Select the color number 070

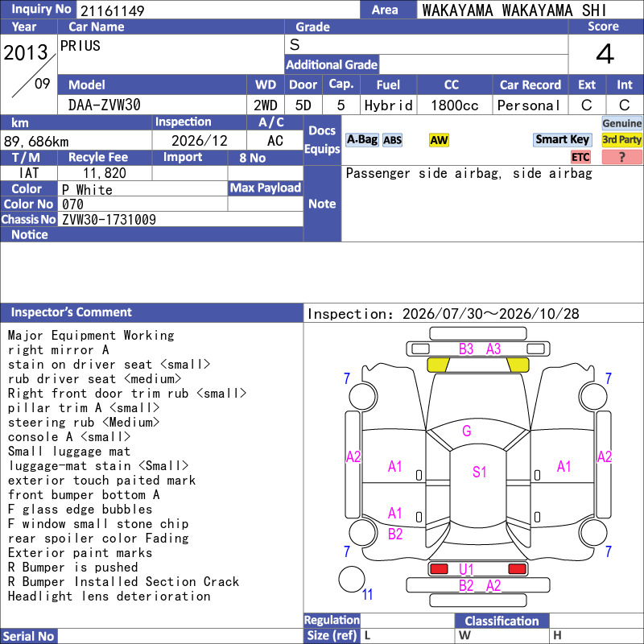pyautogui.click(x=72, y=204)
